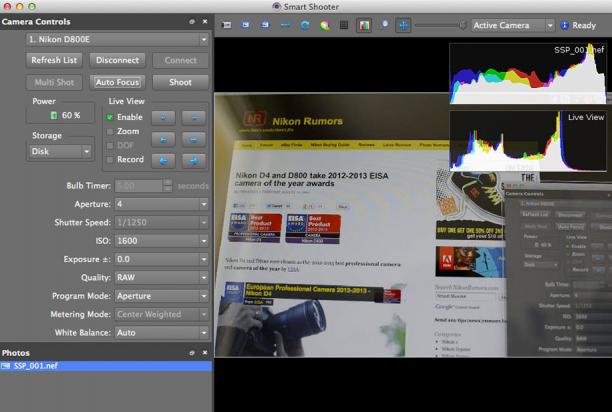The width and height of the screenshot is (612, 412).
Task: Click the green battery power icon
Action: tap(54, 115)
